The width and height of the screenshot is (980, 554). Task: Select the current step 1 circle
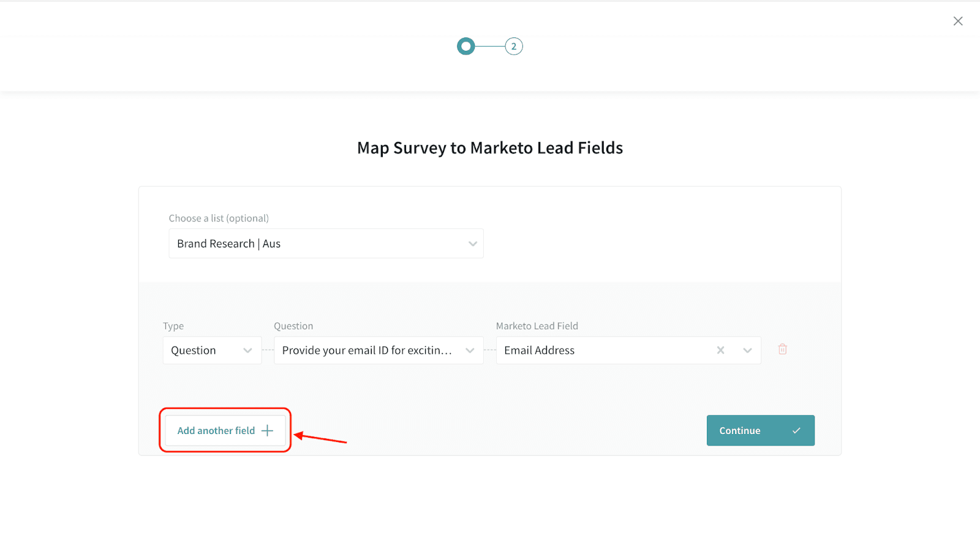pyautogui.click(x=466, y=47)
